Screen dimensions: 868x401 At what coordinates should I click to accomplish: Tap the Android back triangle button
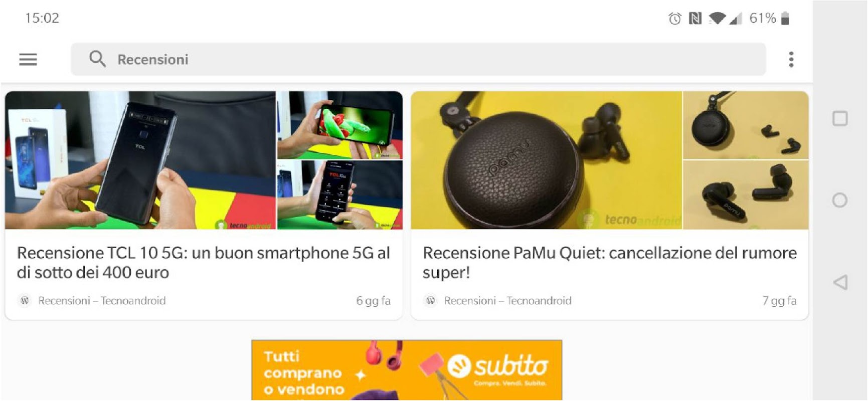[x=840, y=282]
